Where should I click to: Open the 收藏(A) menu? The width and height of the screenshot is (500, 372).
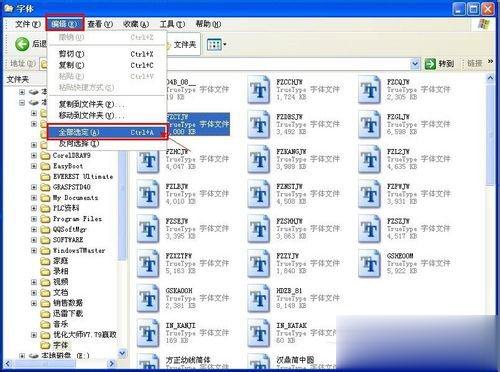click(x=136, y=24)
